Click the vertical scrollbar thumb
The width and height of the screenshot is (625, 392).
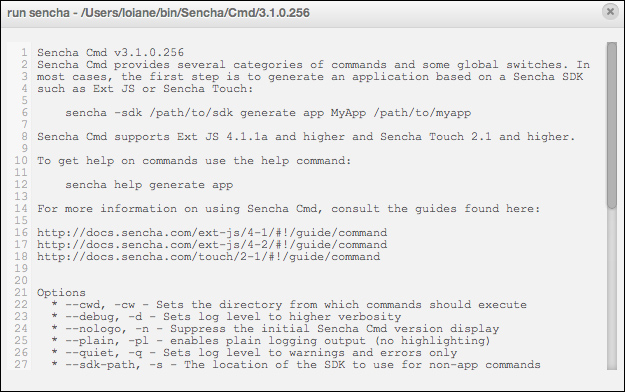tap(611, 125)
